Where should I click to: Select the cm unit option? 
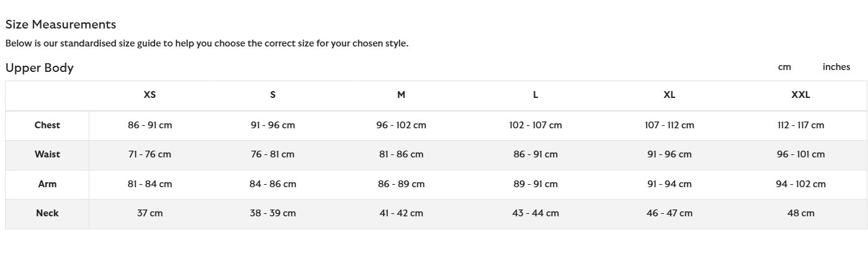pos(784,67)
